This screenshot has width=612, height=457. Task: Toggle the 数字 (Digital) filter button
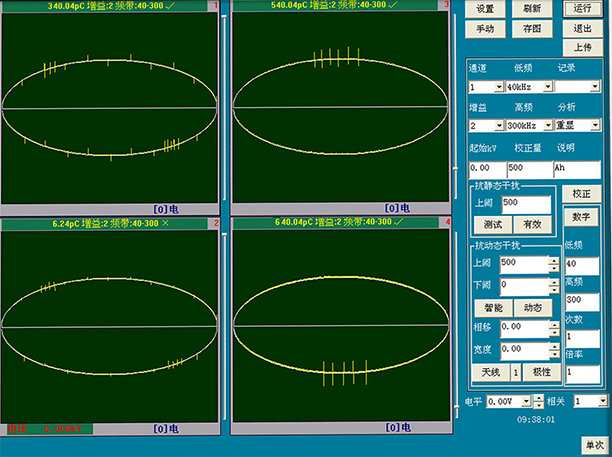click(x=581, y=217)
